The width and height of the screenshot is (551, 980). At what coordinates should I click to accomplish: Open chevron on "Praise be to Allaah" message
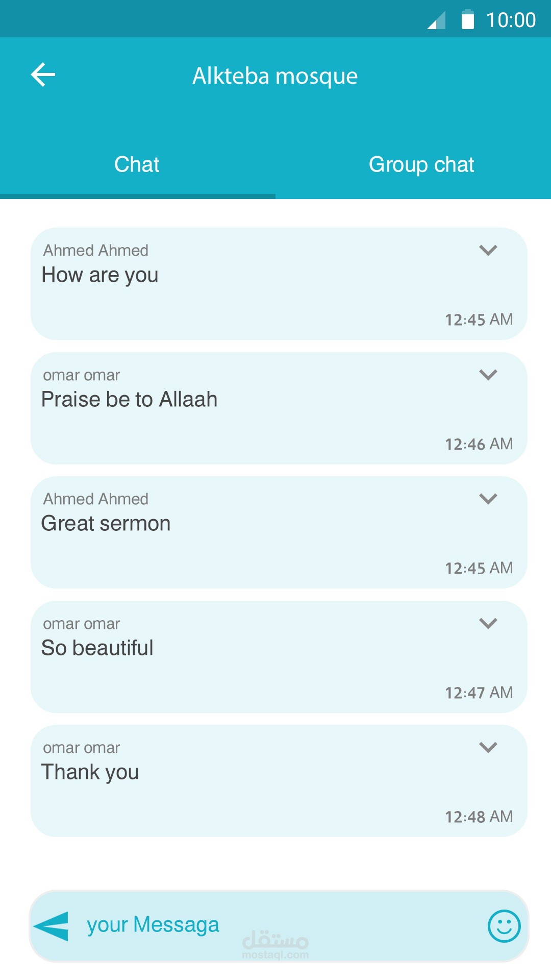coord(488,375)
